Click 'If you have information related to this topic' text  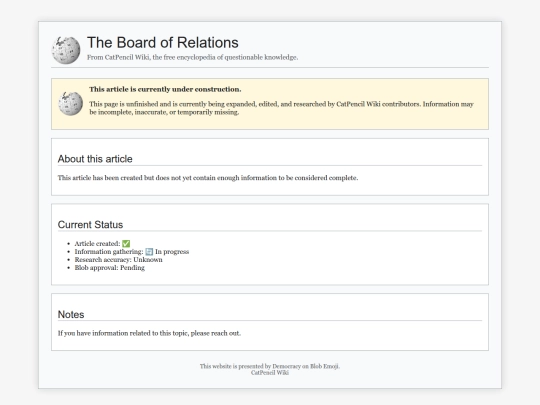pos(149,333)
